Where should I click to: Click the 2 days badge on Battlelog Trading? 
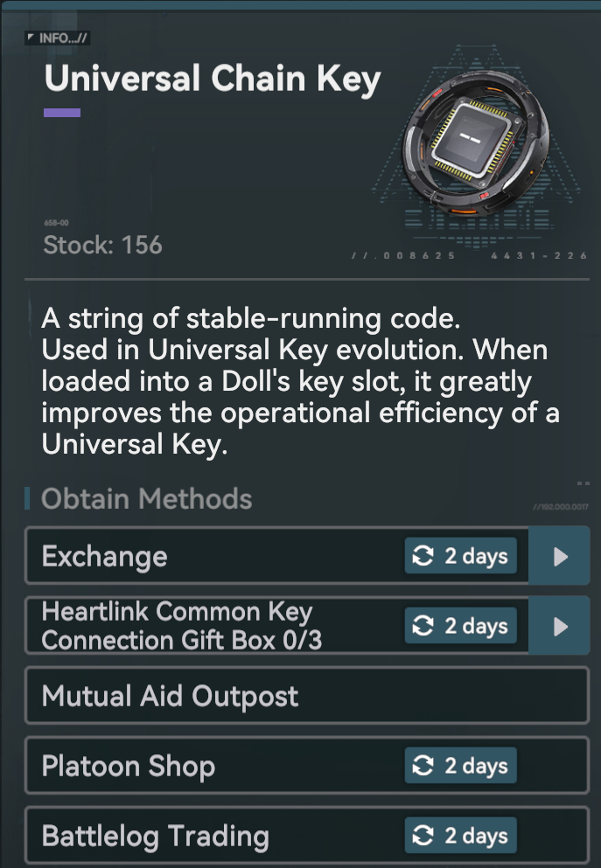point(461,836)
